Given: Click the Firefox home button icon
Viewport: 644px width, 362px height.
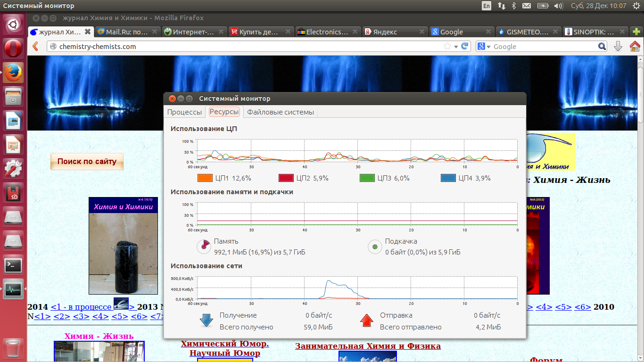Looking at the screenshot, I should [635, 46].
